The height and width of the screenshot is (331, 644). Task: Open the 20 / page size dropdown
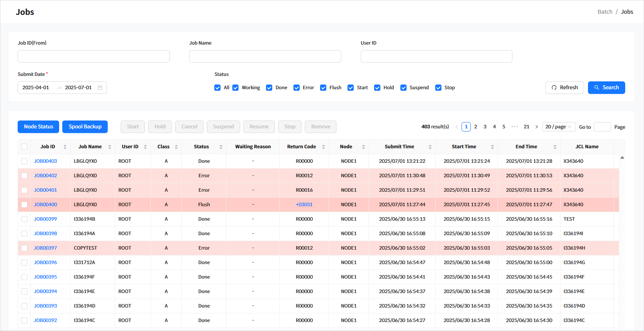558,127
